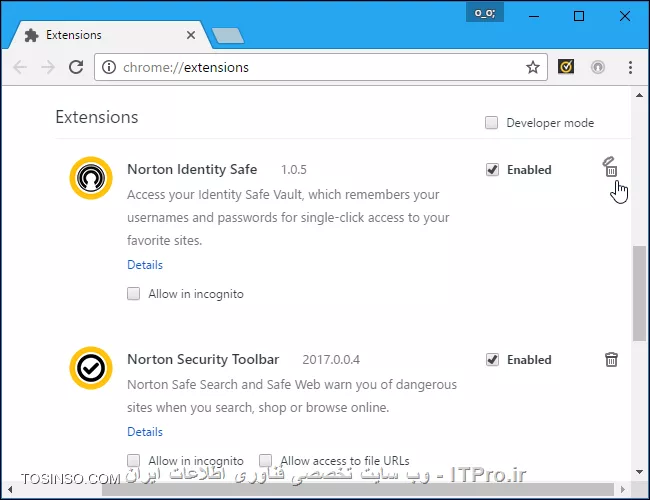Click the scroll down arrow
650x500 pixels.
pyautogui.click(x=639, y=472)
